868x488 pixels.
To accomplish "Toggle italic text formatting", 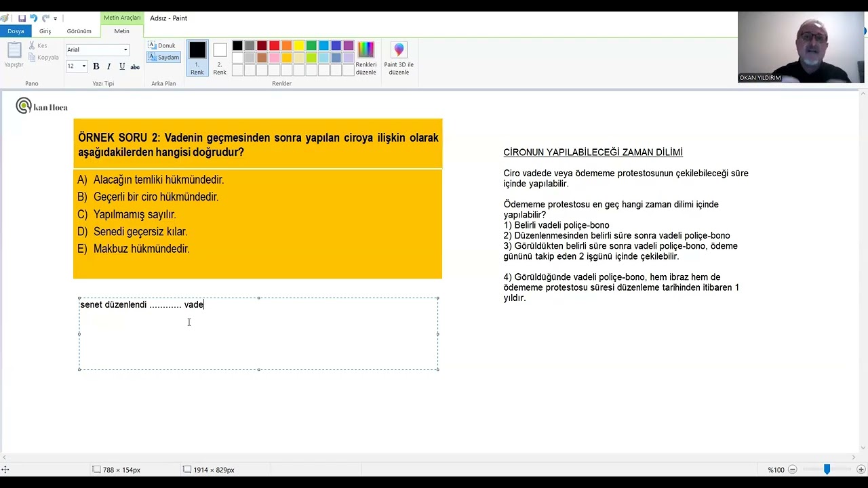I will click(x=108, y=66).
